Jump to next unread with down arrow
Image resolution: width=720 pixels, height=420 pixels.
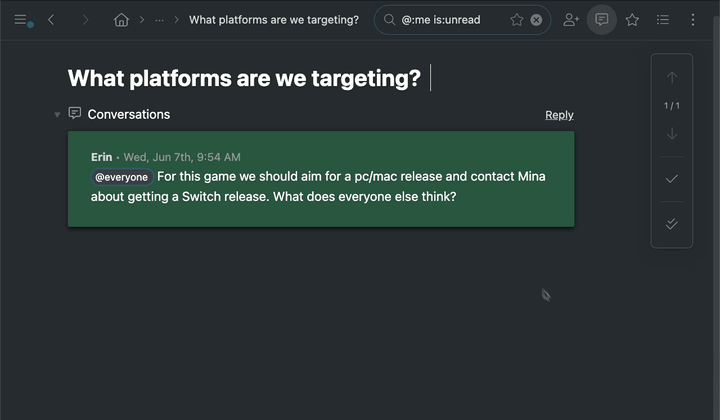[x=672, y=133]
